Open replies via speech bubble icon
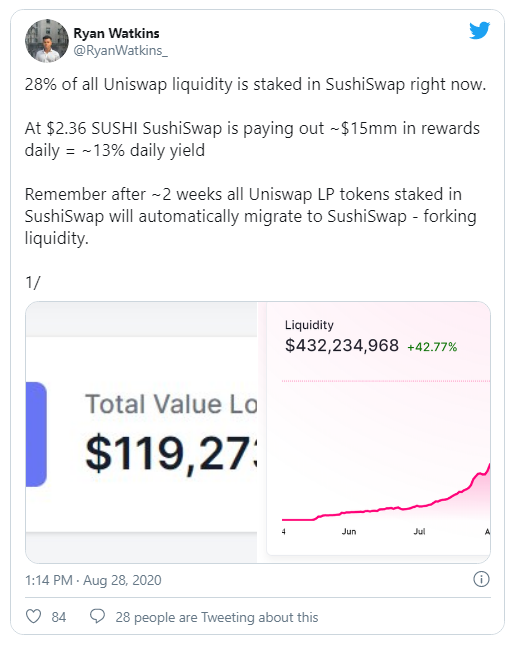The width and height of the screenshot is (512, 646). (x=98, y=616)
